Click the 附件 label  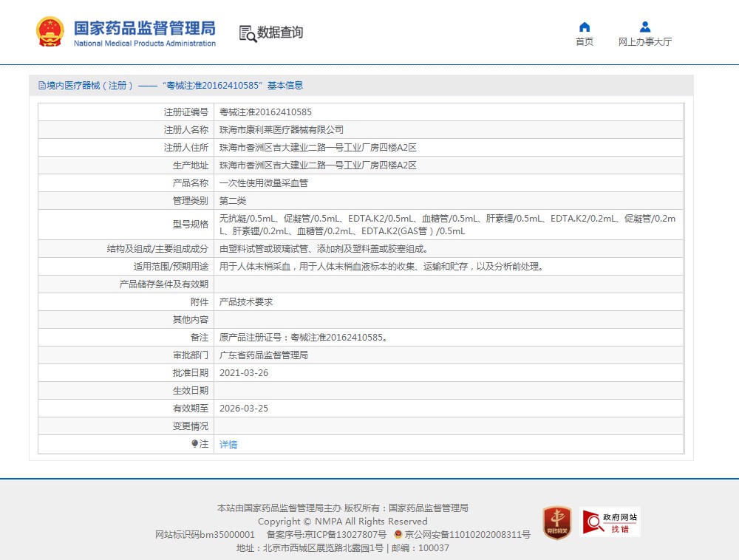coord(200,302)
